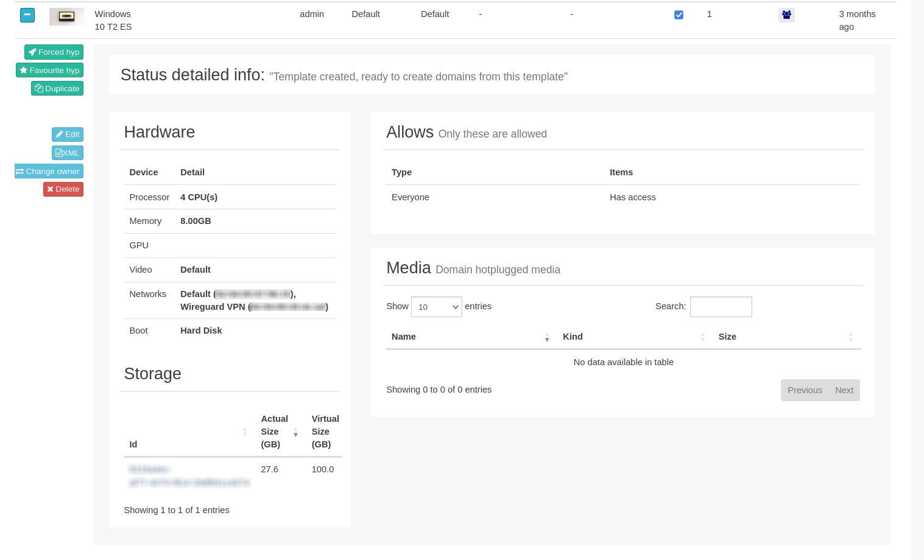Screen dimensions: 924x560
Task: Click the Windows 10 template thumbnail image
Action: pos(66,16)
